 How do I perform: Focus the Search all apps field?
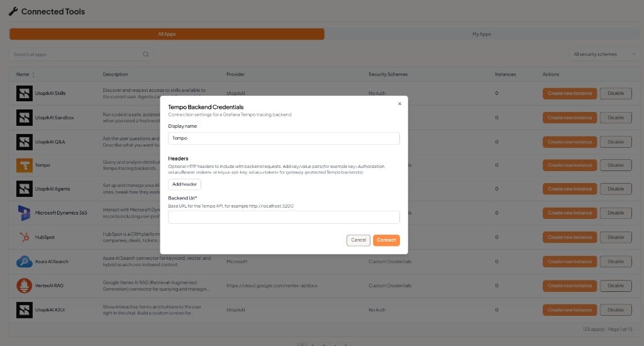click(x=80, y=54)
